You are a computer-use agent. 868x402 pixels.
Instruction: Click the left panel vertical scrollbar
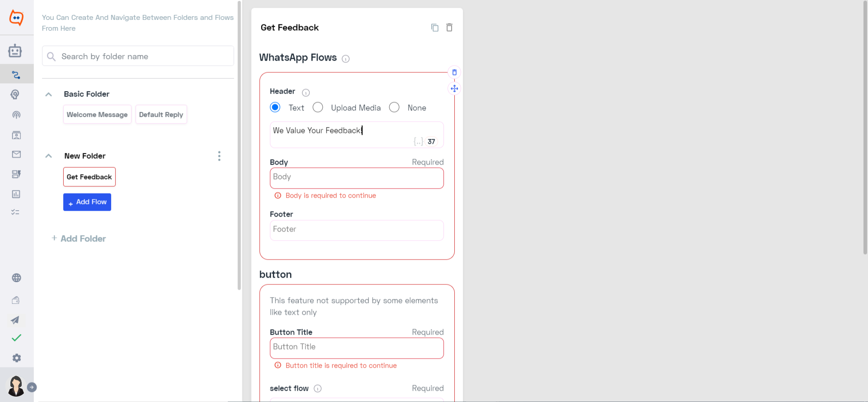[239, 145]
